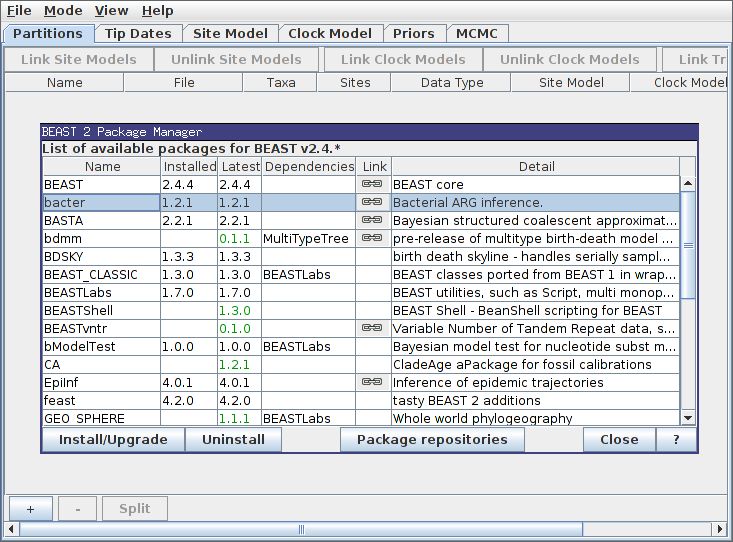Open the link icon for BEASTvntr package
733x542 pixels.
coord(372,328)
